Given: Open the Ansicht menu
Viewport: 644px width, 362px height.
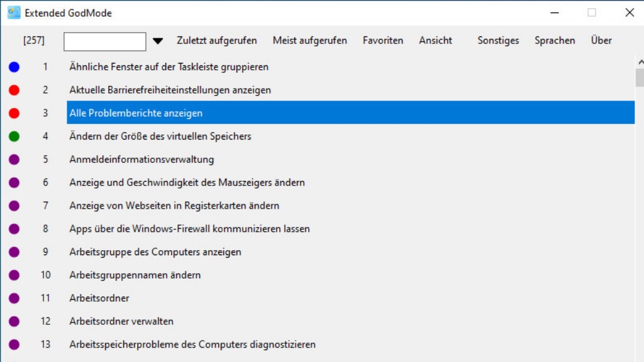Looking at the screenshot, I should (x=435, y=40).
